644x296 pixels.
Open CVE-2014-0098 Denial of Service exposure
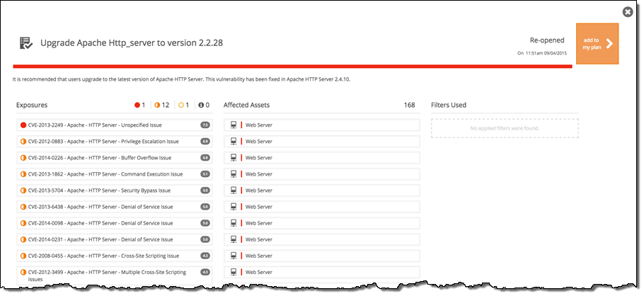click(x=114, y=223)
